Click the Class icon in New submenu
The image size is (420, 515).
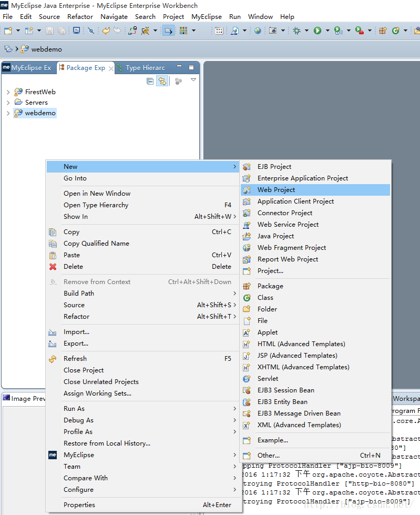tap(247, 298)
